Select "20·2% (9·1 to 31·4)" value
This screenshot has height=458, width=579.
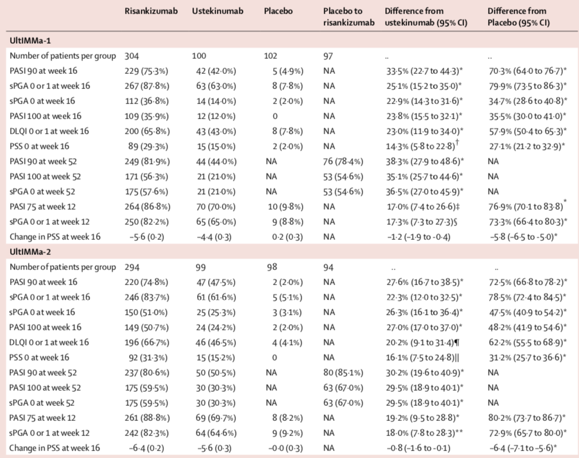tap(419, 342)
